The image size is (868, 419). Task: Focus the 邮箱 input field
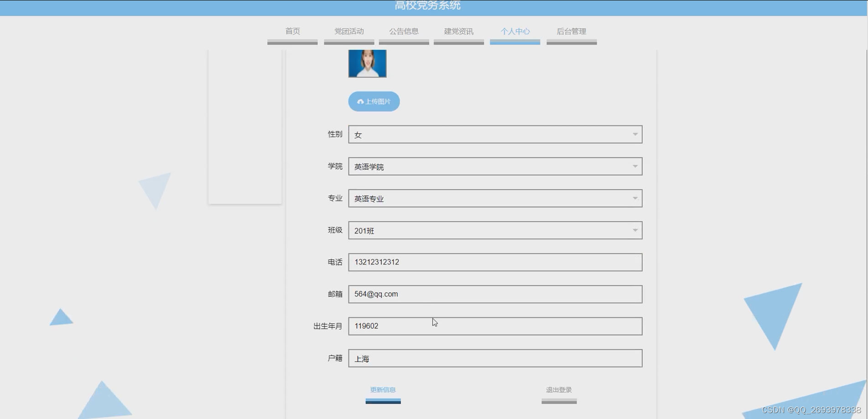[495, 294]
